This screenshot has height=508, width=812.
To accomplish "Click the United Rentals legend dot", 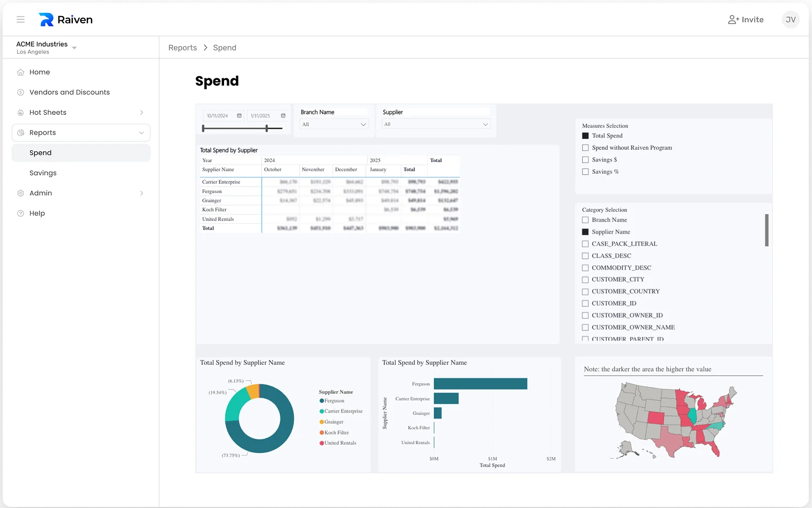I will click(x=322, y=443).
